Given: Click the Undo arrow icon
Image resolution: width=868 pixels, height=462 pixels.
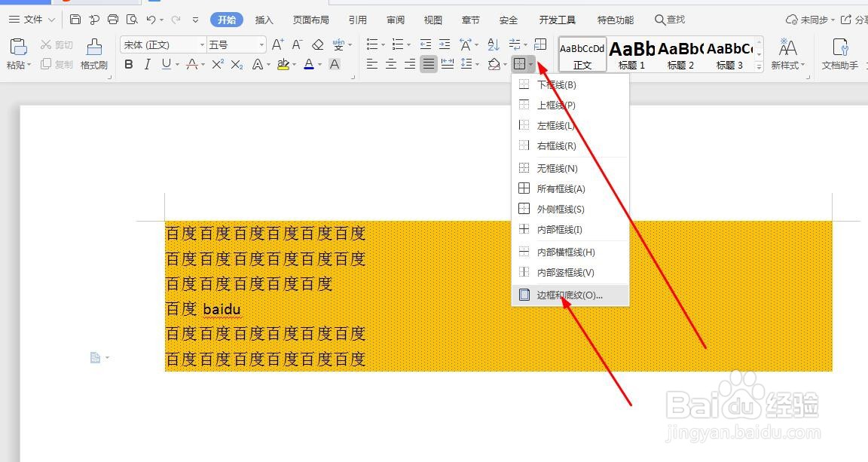Looking at the screenshot, I should tap(151, 20).
